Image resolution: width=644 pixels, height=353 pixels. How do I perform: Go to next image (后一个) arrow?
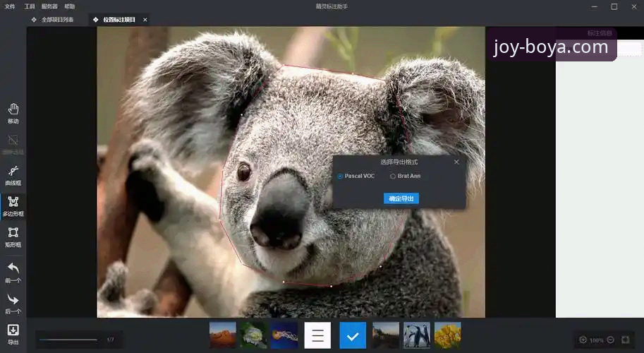coord(13,300)
